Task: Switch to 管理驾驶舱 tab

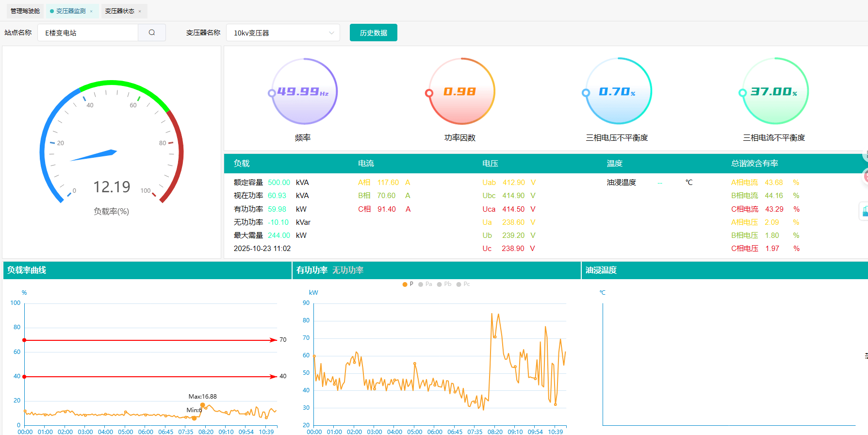Action: point(25,11)
